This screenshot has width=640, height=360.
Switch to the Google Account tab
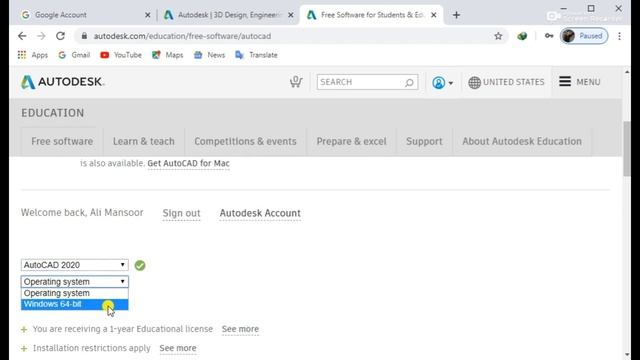pyautogui.click(x=82, y=15)
